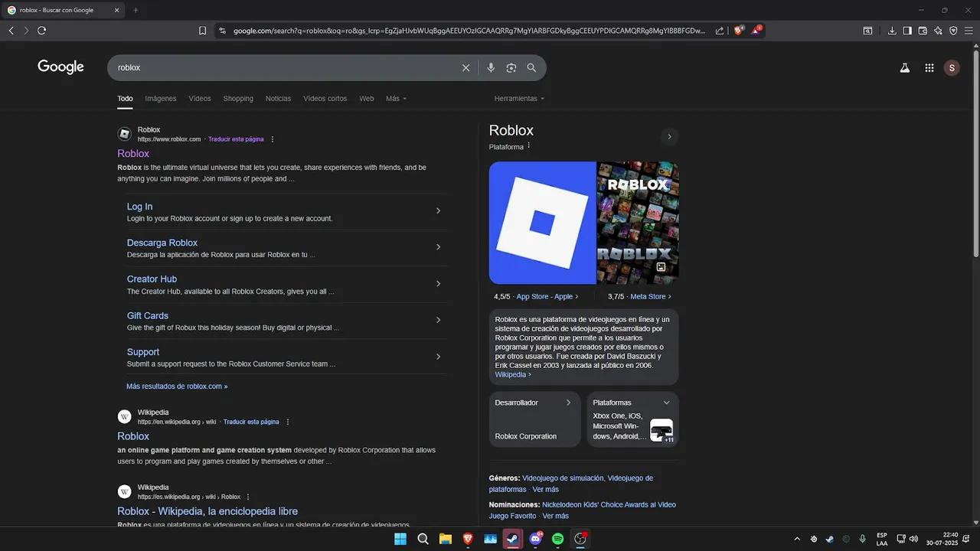The width and height of the screenshot is (980, 551).
Task: Click the Roblox games collage thumbnail
Action: pyautogui.click(x=638, y=223)
